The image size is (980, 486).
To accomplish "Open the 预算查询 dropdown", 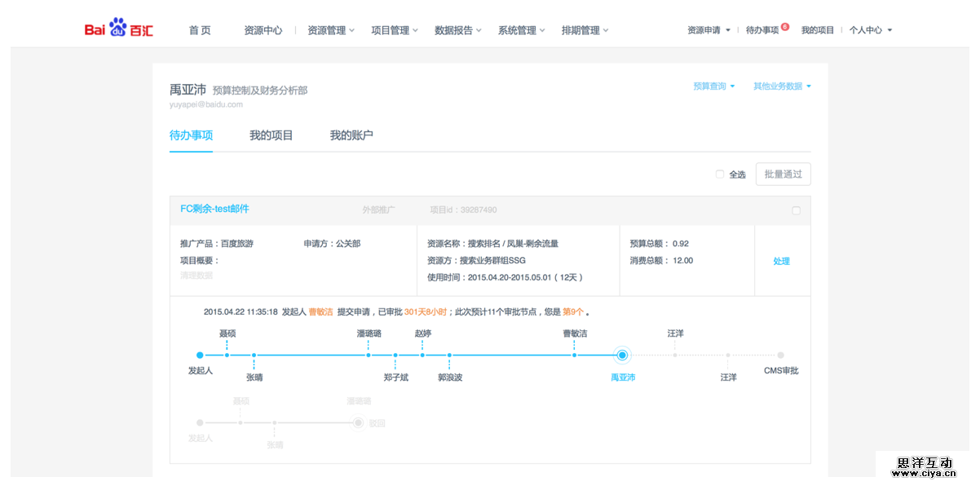I will tap(713, 86).
